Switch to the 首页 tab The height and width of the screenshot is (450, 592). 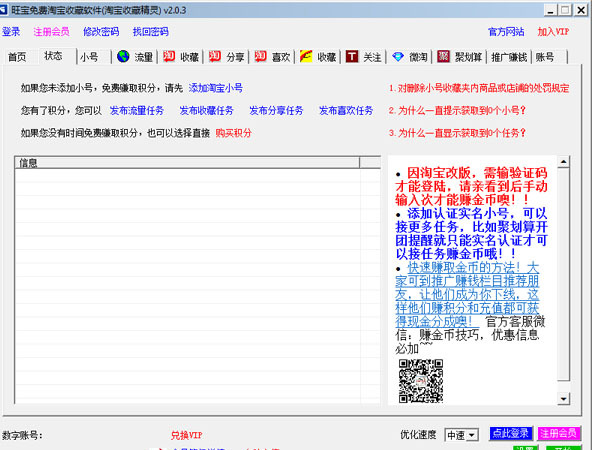[17, 57]
